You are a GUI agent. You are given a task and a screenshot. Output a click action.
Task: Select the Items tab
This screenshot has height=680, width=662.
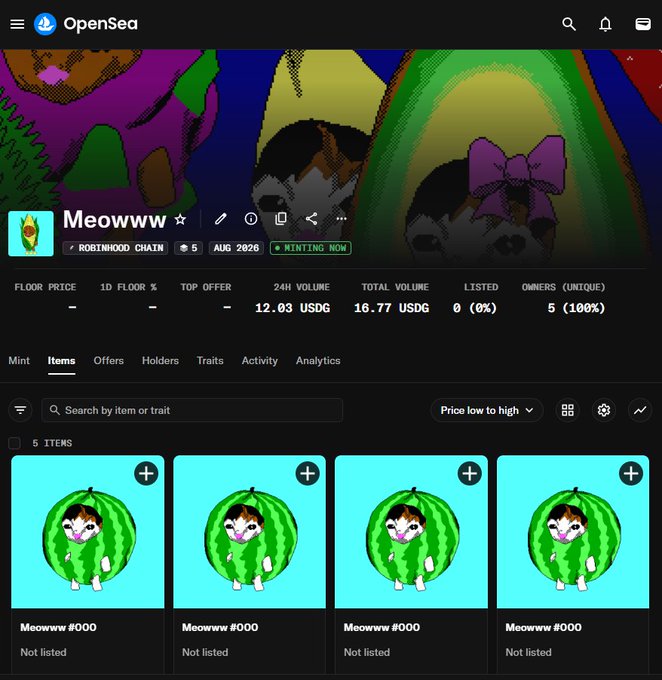[61, 360]
